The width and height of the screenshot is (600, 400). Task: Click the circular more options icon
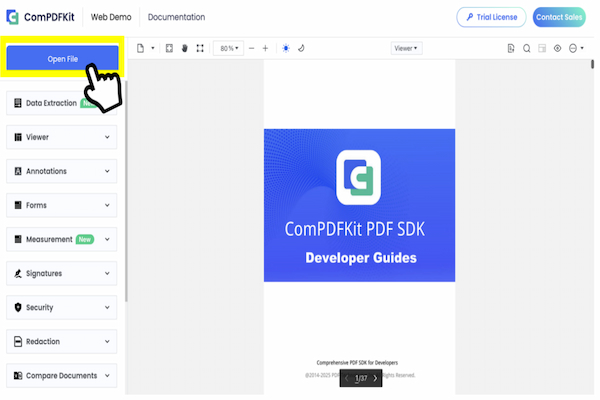pyautogui.click(x=573, y=48)
